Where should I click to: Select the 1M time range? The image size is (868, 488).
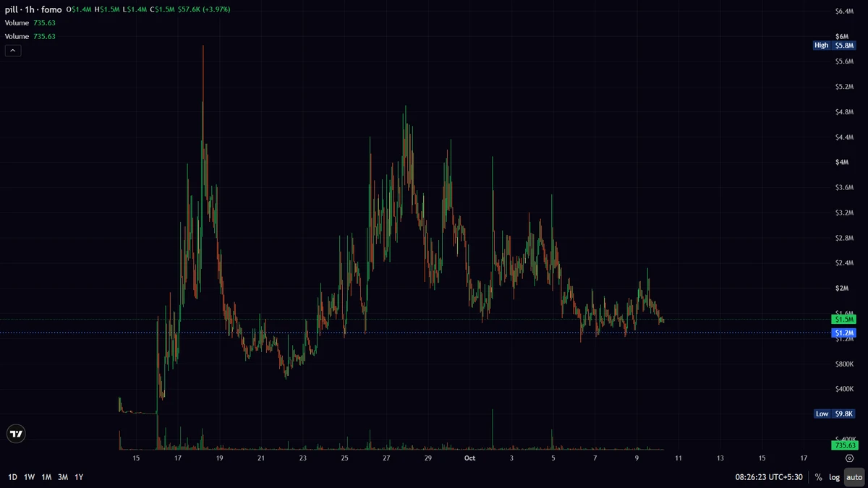46,477
